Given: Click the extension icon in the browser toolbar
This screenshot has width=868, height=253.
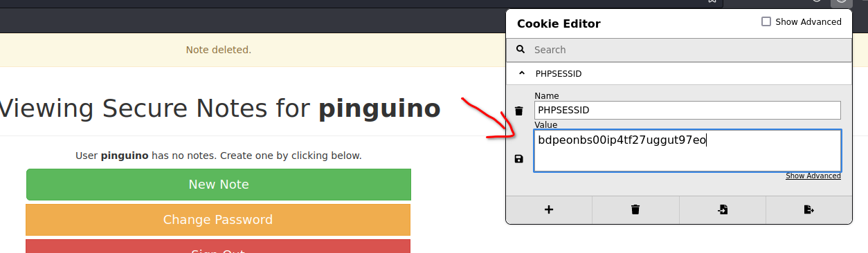Looking at the screenshot, I should pos(841,2).
